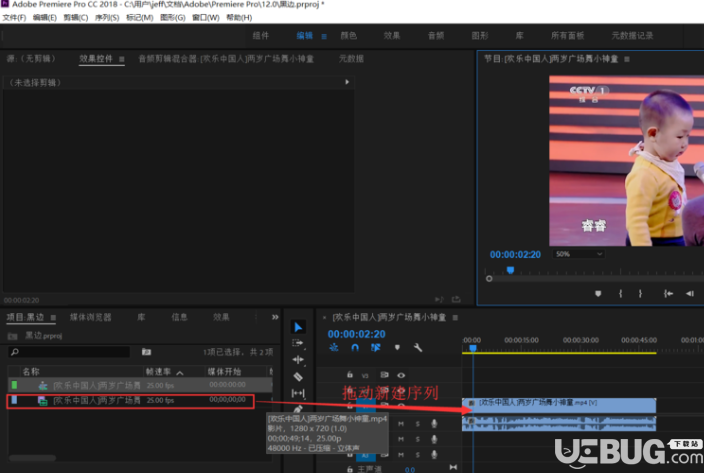Open the 编辑 workspace menu icon
The width and height of the screenshot is (704, 473).
[x=324, y=36]
